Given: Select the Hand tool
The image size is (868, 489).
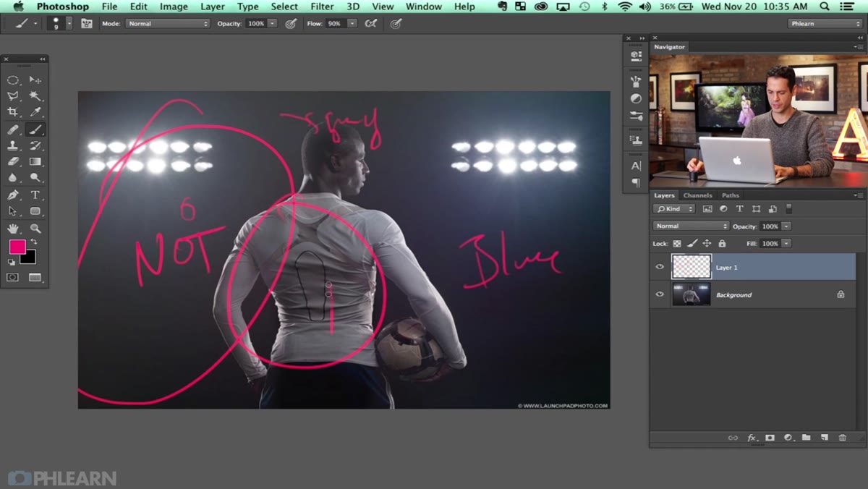Looking at the screenshot, I should [13, 229].
